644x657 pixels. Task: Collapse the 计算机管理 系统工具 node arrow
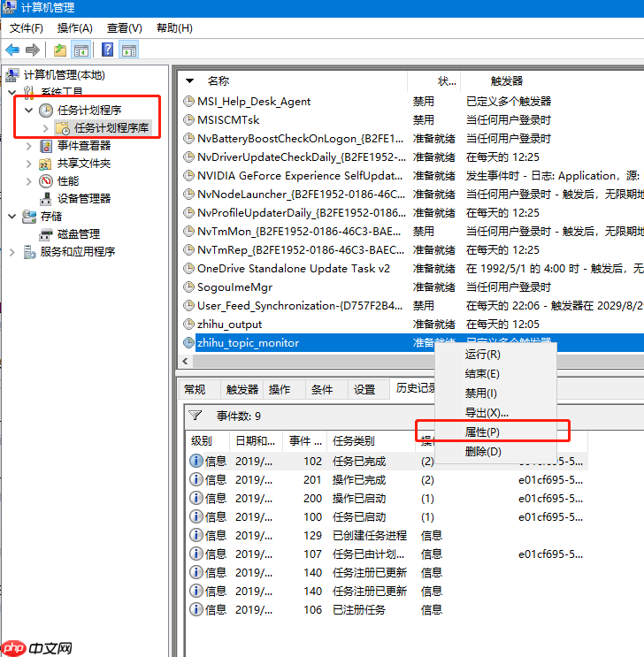[x=12, y=92]
